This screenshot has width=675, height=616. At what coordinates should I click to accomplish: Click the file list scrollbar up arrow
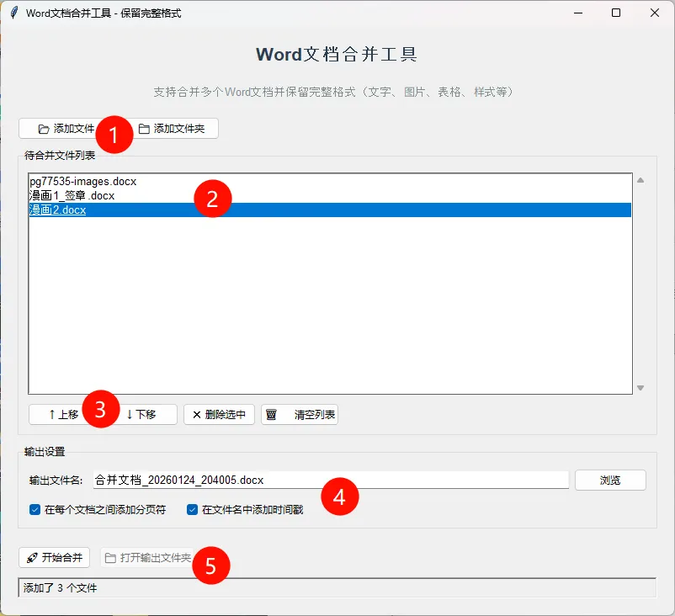tap(640, 180)
